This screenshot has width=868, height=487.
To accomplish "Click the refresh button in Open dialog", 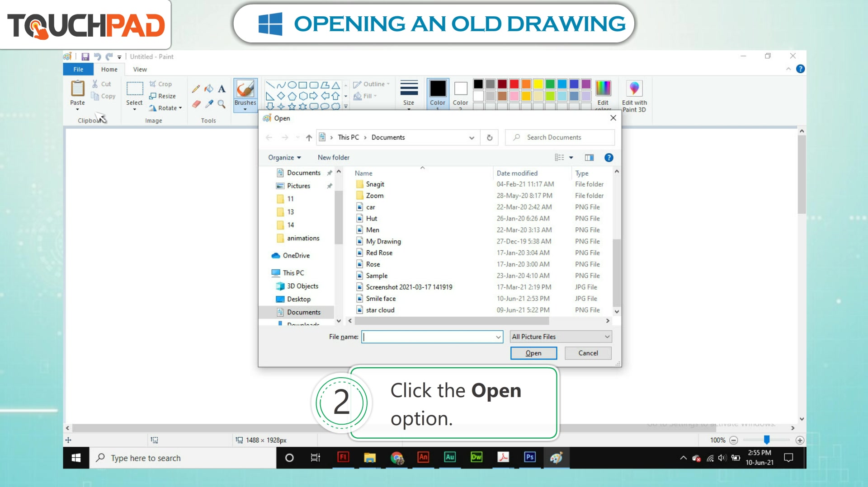I will 490,137.
